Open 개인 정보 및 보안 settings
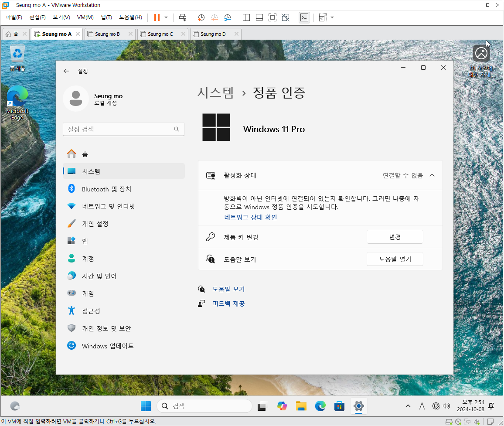The image size is (504, 426). (x=124, y=328)
